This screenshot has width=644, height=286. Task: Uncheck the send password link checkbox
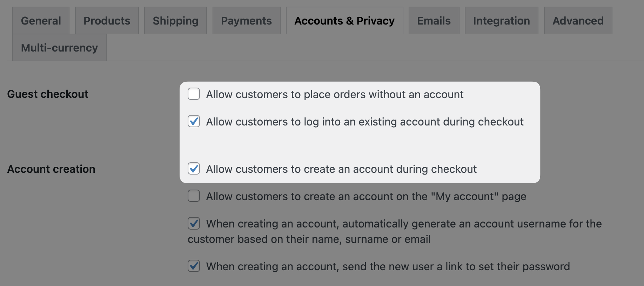pos(194,266)
